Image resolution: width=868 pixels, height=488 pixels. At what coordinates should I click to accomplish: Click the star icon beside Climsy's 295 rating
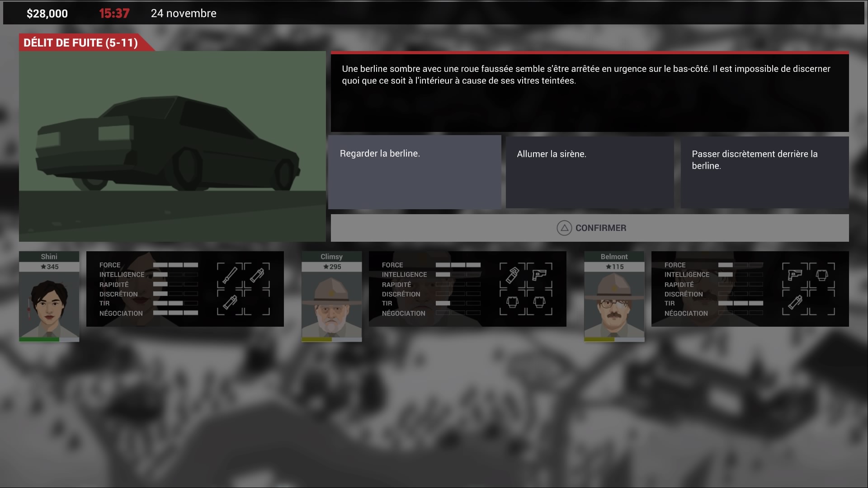point(326,267)
